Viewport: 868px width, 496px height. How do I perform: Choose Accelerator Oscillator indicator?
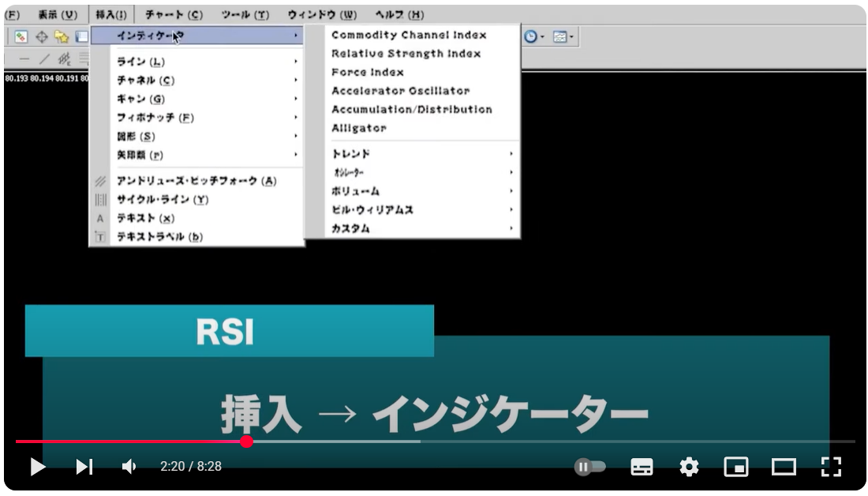[x=400, y=91]
